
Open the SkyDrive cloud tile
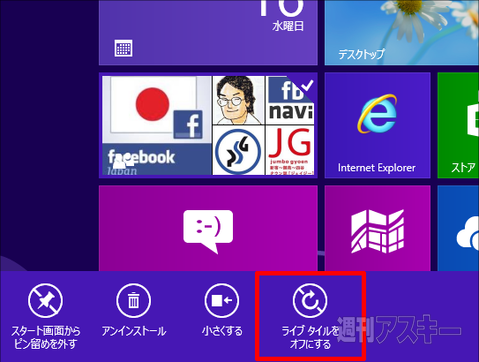click(x=458, y=228)
